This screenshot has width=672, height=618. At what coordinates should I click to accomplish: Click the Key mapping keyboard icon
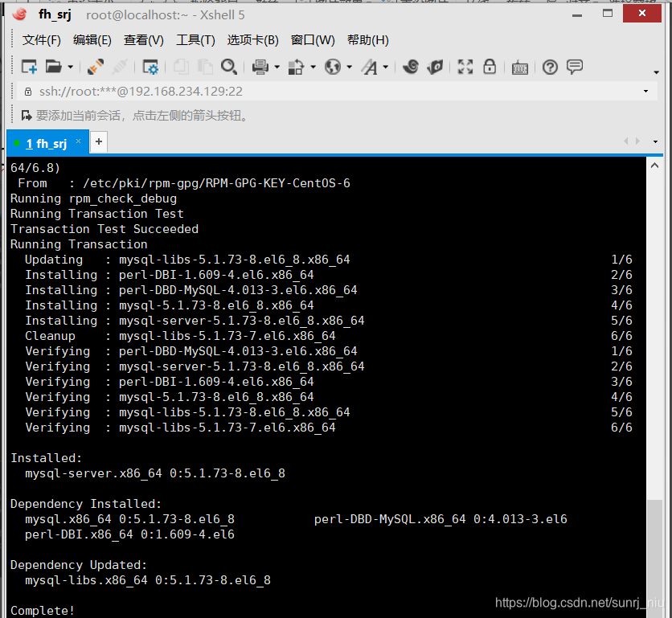tap(520, 68)
